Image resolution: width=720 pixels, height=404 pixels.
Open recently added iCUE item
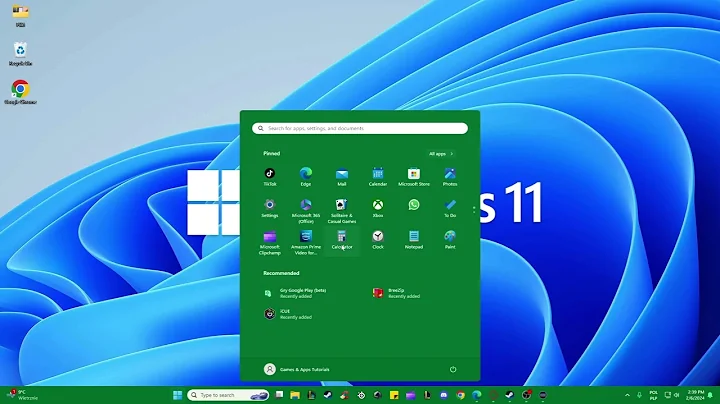coord(288,314)
